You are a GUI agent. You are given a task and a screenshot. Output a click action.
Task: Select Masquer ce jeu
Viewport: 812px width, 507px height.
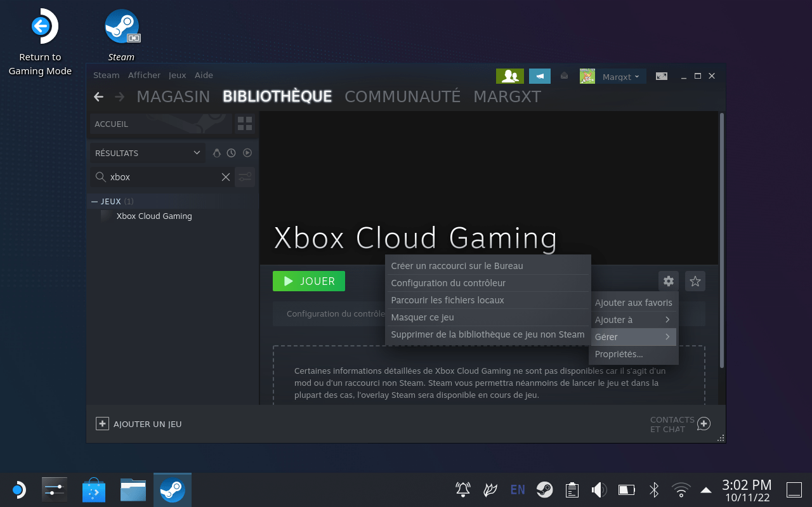click(x=488, y=317)
